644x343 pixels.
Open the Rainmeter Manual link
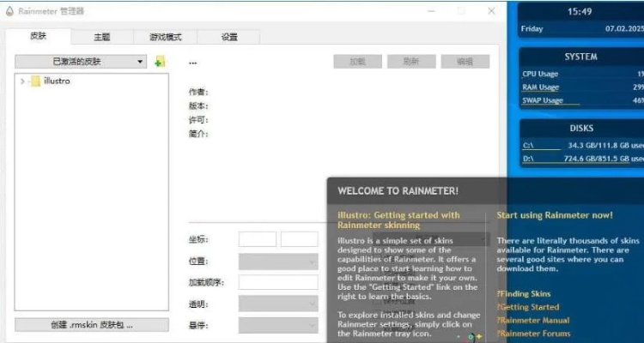click(532, 320)
